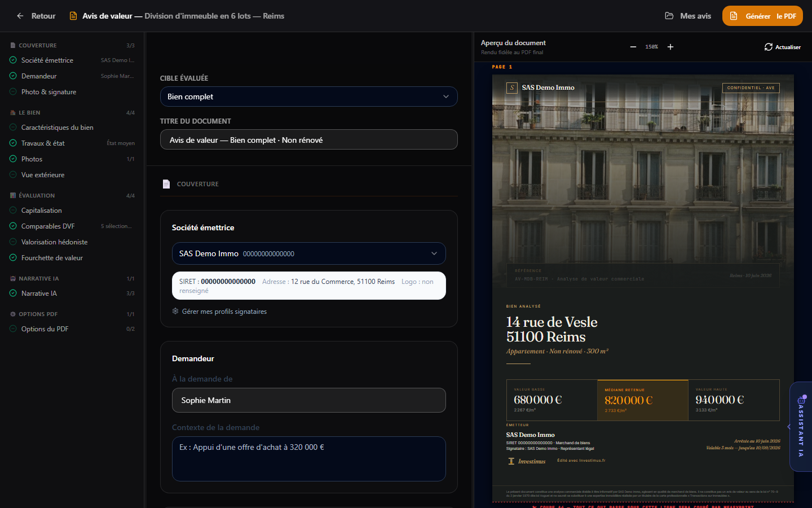Click the Générer le PDF button
Screen dimensions: 812x508
click(x=762, y=16)
